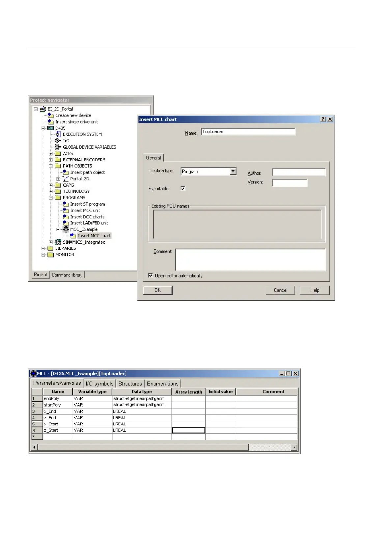Select the General tab in dialog
Image resolution: width=392 pixels, height=555 pixels.
(154, 158)
